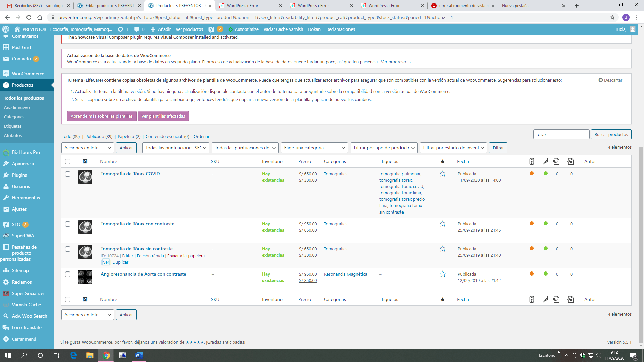Click the product search field containing torax
This screenshot has width=644, height=362.
coord(561,134)
